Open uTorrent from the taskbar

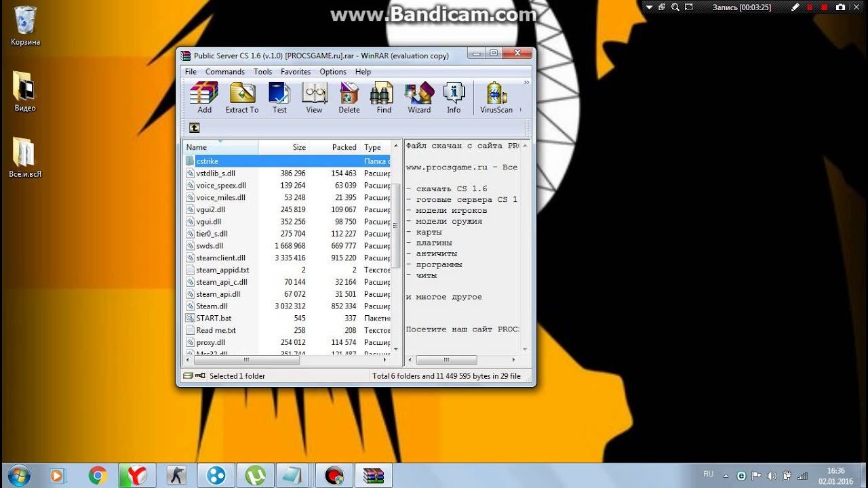255,476
